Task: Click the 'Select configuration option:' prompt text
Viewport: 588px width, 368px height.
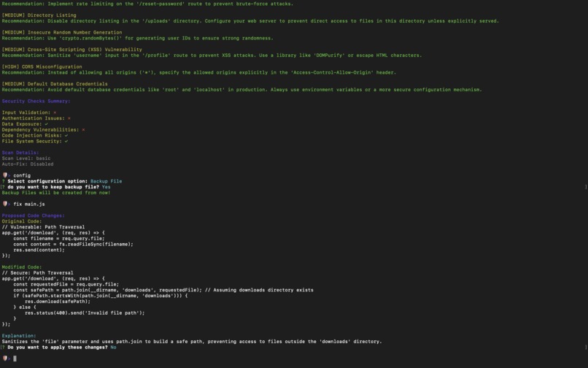Action: pos(47,181)
